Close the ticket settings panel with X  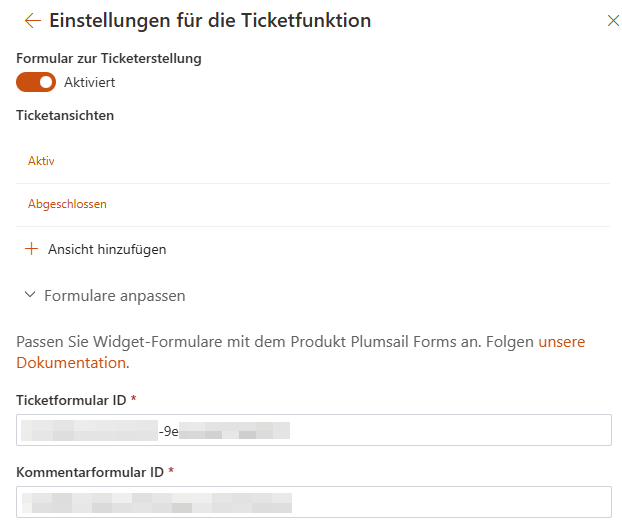click(613, 20)
